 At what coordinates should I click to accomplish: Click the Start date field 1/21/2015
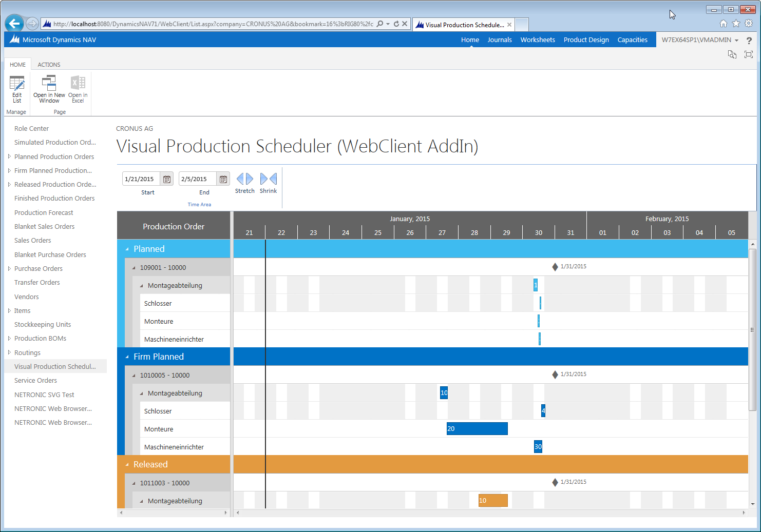141,179
